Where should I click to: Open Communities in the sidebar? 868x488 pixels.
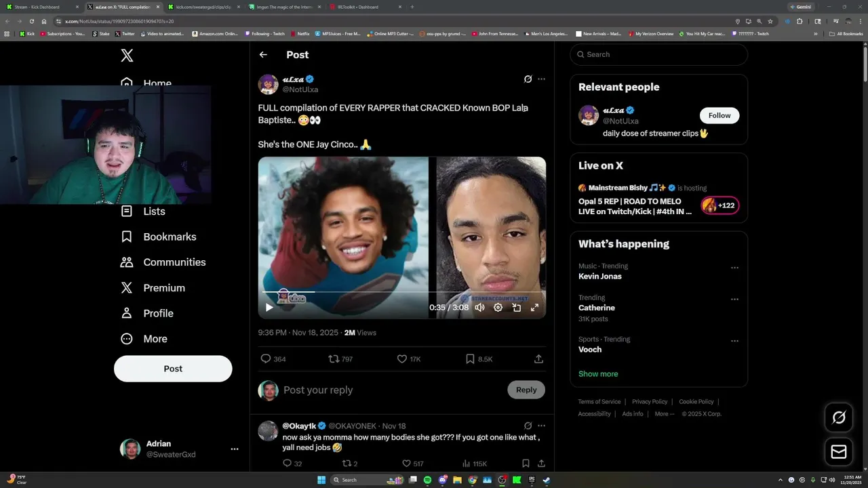point(163,262)
